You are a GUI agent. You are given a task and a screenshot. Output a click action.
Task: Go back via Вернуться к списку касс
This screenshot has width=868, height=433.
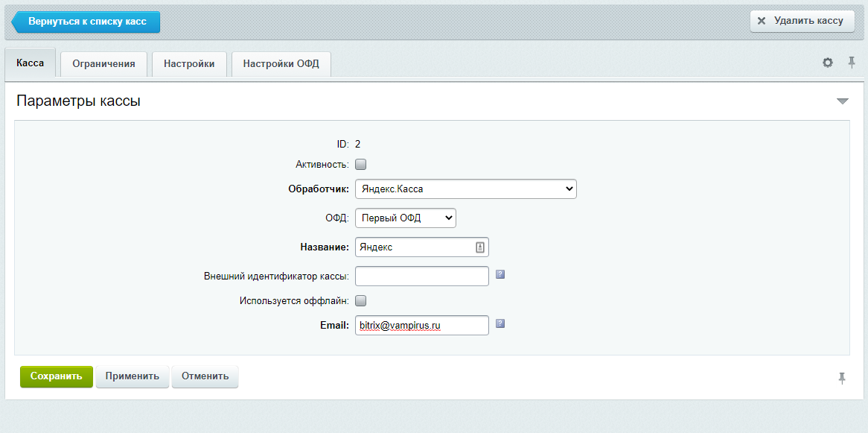pos(86,22)
